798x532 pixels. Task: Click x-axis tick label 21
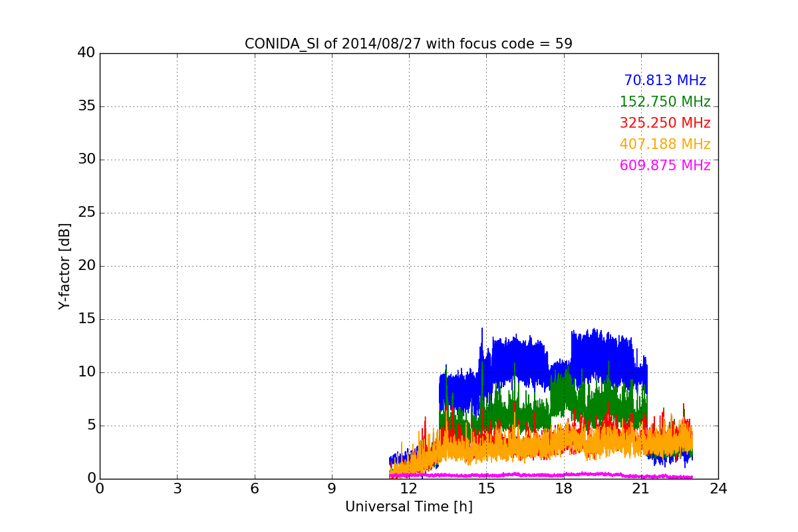641,489
